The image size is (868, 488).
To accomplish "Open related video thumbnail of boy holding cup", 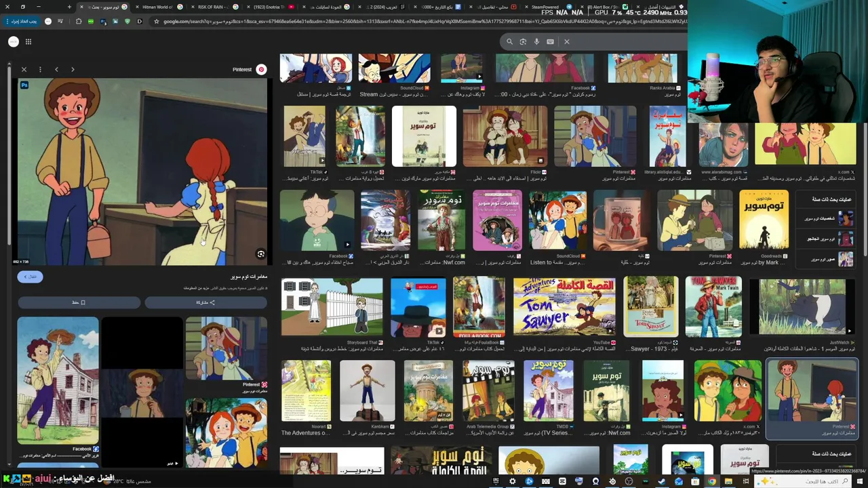I will point(142,392).
